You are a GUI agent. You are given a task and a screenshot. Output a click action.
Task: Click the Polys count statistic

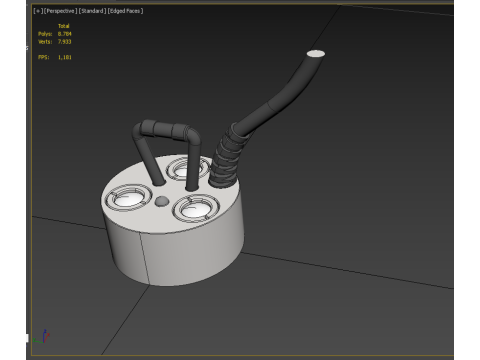[x=55, y=34]
